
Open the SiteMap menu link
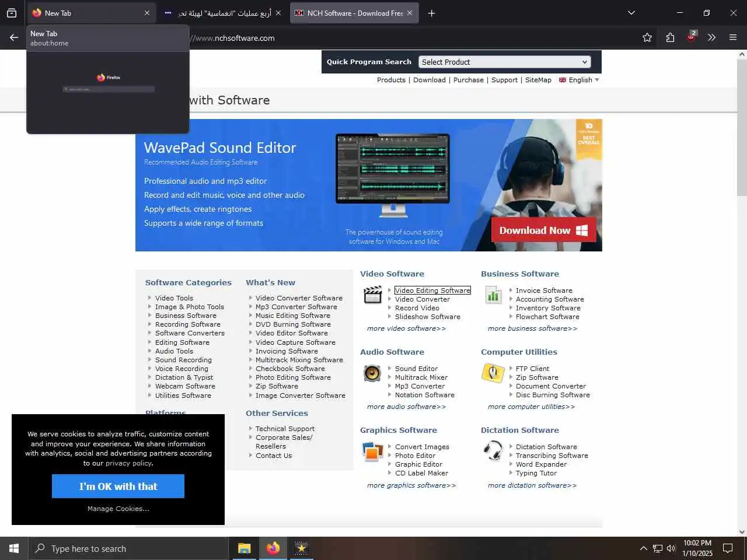tap(538, 80)
